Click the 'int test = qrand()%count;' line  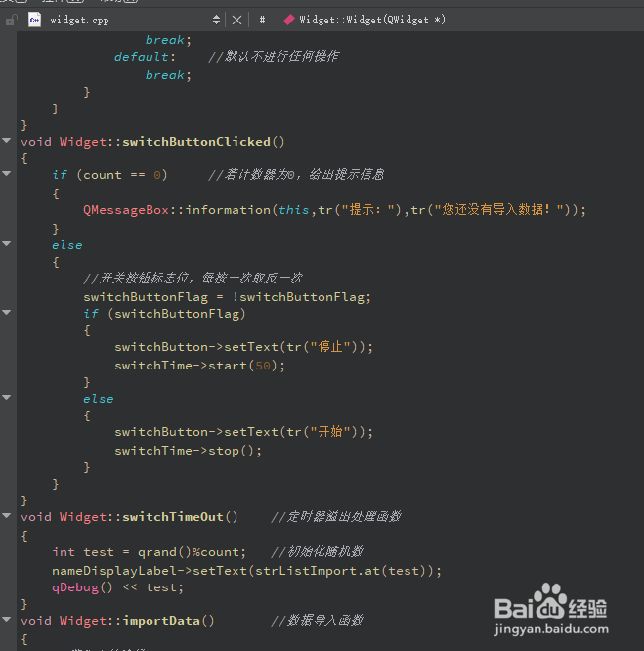pyautogui.click(x=150, y=552)
